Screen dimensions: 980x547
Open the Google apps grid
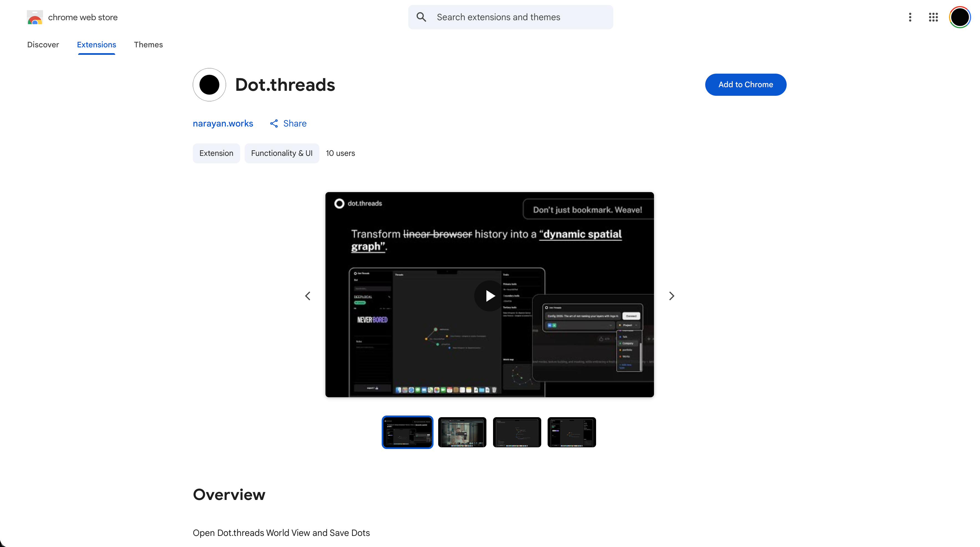click(933, 17)
